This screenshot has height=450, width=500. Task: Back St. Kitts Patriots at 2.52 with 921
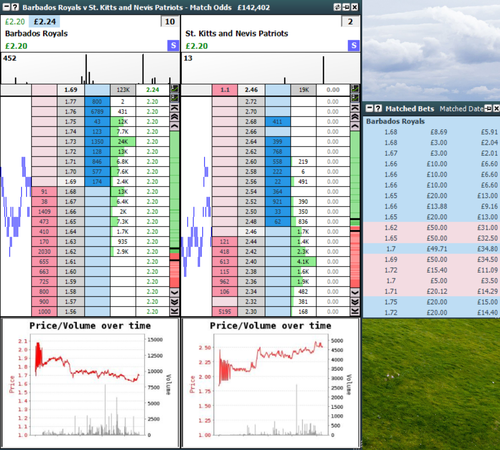coord(278,202)
